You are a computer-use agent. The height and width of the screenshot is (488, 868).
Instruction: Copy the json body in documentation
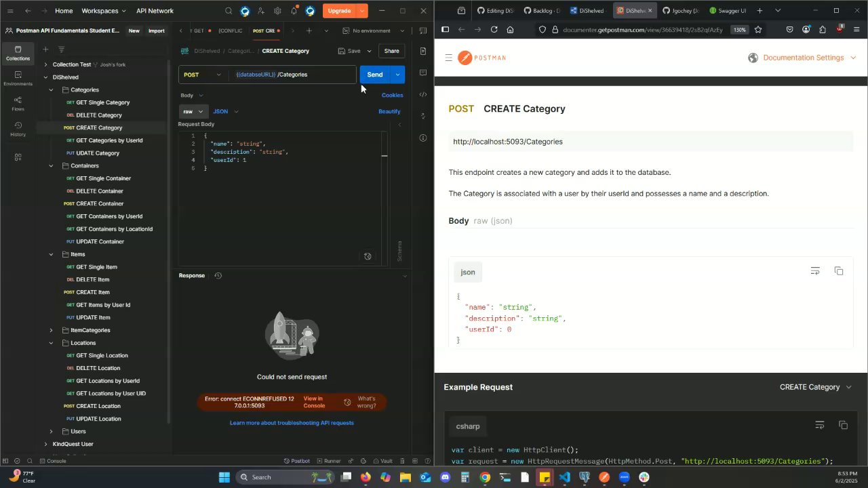(839, 271)
